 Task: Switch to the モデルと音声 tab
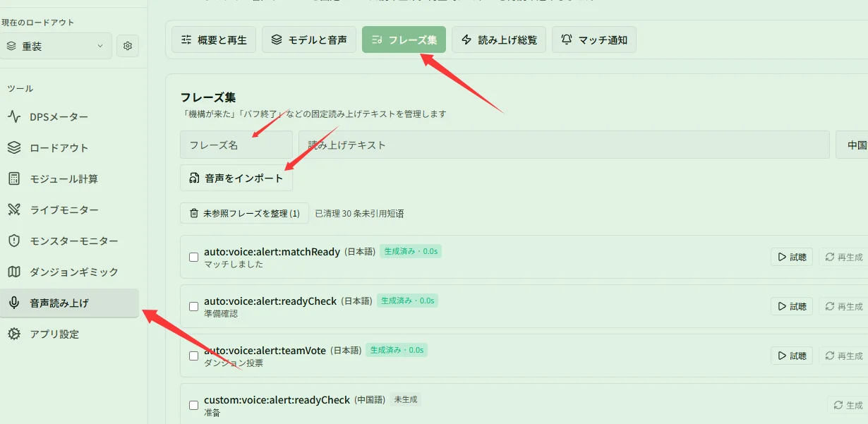[309, 40]
